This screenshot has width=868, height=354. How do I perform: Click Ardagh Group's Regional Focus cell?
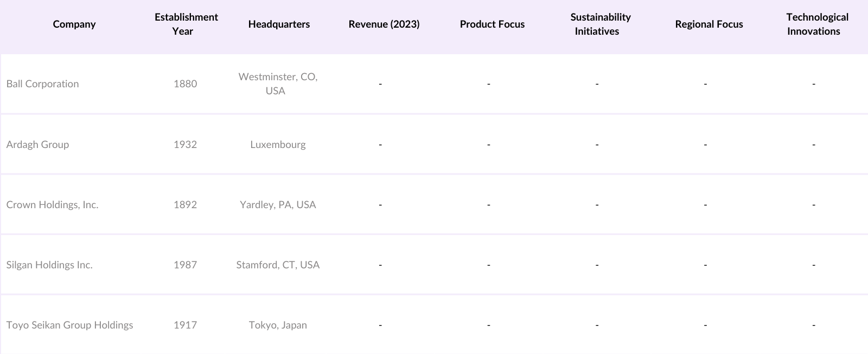[705, 145]
